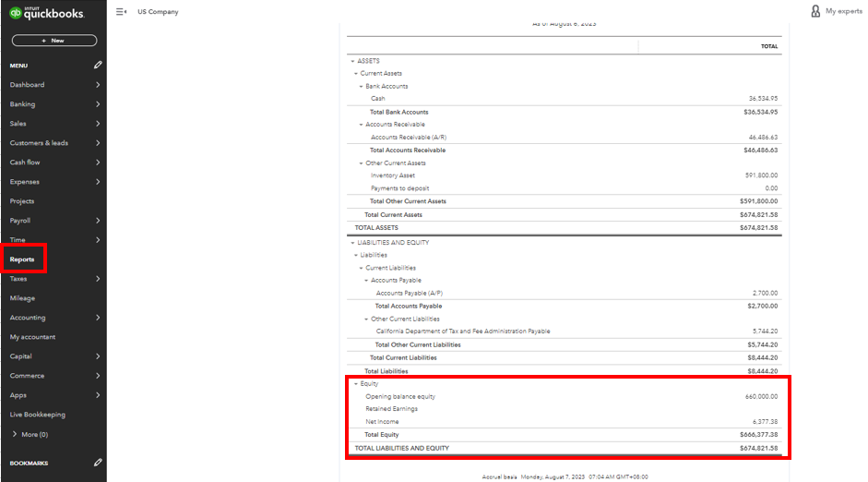Expand the Capital submenu arrow
868x482 pixels.
tap(98, 356)
